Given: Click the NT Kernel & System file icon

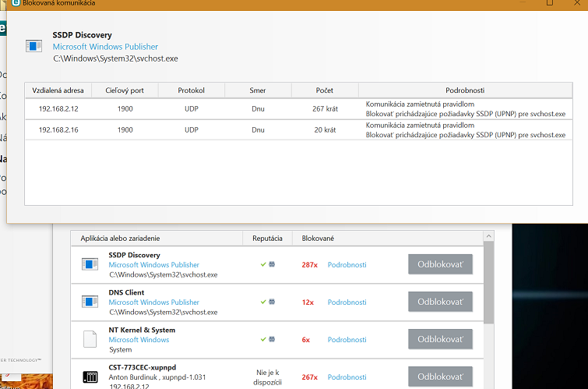Looking at the screenshot, I should tap(90, 339).
